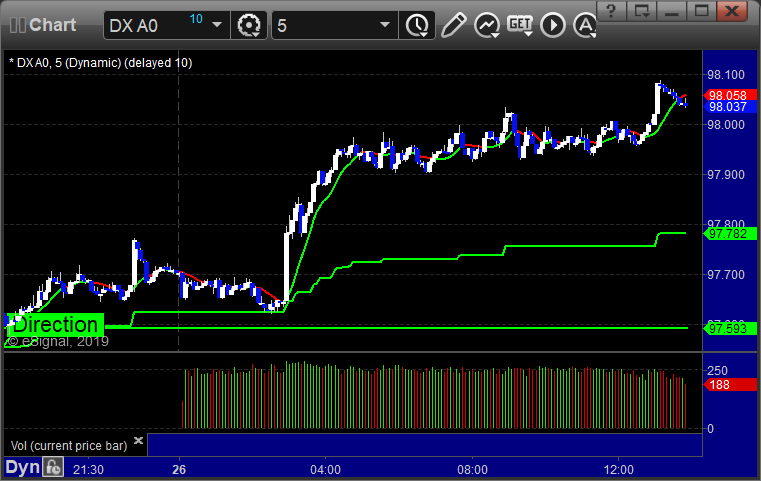Viewport: 761px width, 481px height.
Task: Click the window link dropdown icon
Action: coord(642,11)
